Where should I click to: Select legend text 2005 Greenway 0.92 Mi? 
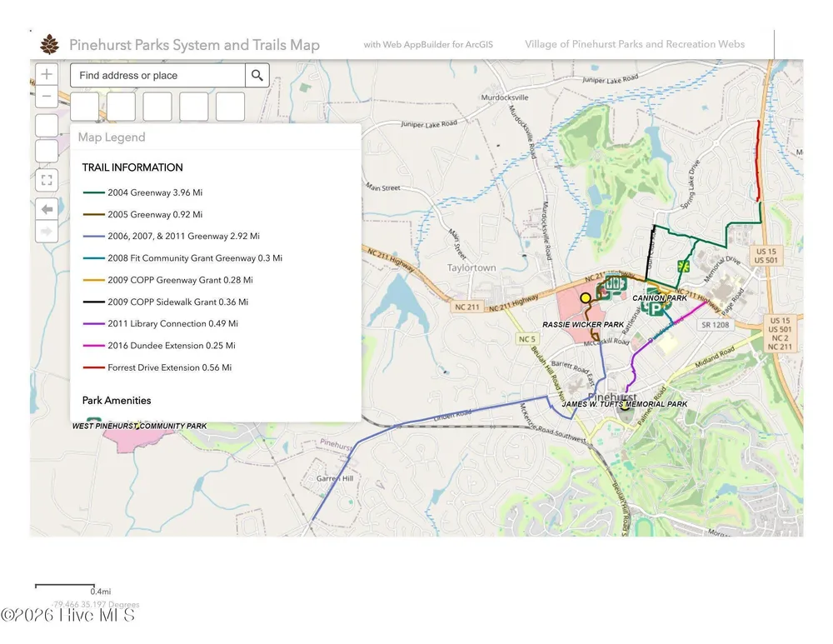pyautogui.click(x=155, y=214)
